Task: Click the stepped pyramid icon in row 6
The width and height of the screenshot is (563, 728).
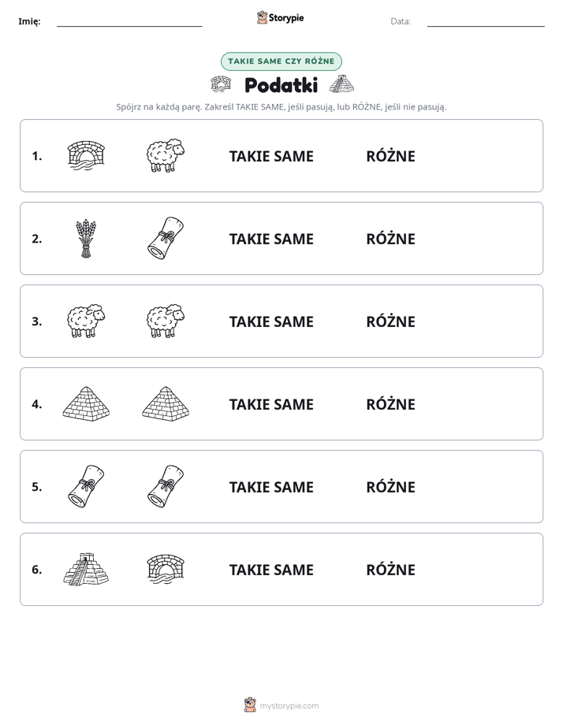Action: tap(86, 569)
